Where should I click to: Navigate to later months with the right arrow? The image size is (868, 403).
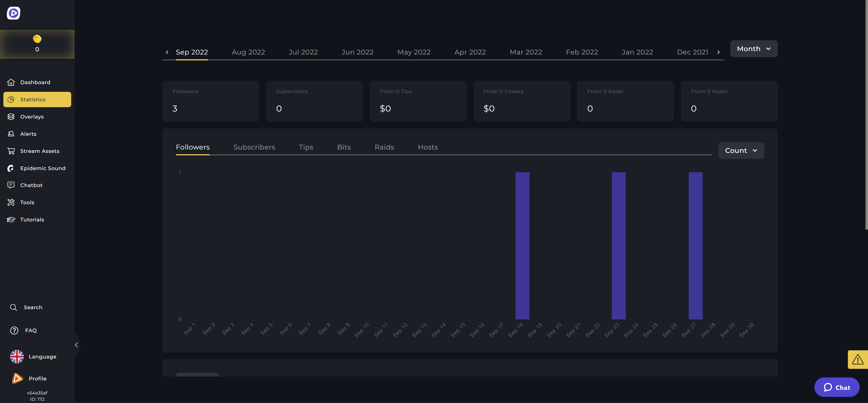718,52
